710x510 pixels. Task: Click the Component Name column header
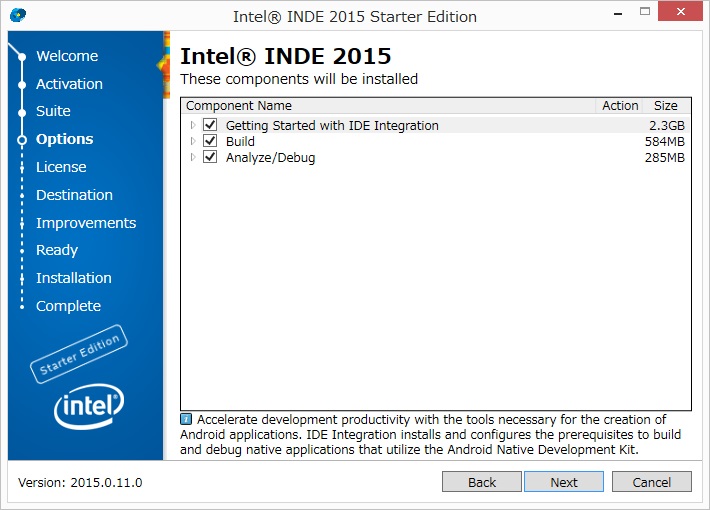(x=239, y=106)
